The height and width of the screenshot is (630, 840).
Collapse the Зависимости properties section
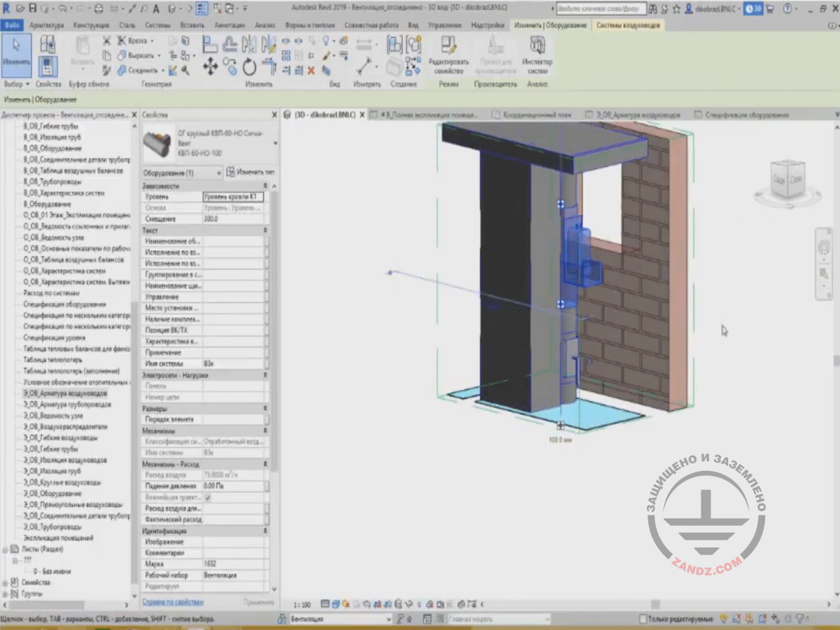265,186
